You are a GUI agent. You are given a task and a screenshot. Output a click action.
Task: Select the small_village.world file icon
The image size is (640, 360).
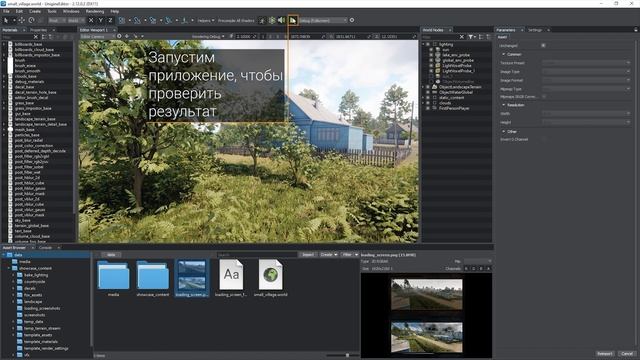click(270, 275)
